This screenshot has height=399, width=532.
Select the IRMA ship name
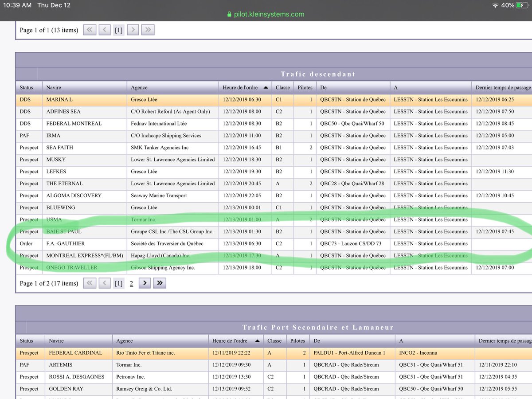pos(53,136)
